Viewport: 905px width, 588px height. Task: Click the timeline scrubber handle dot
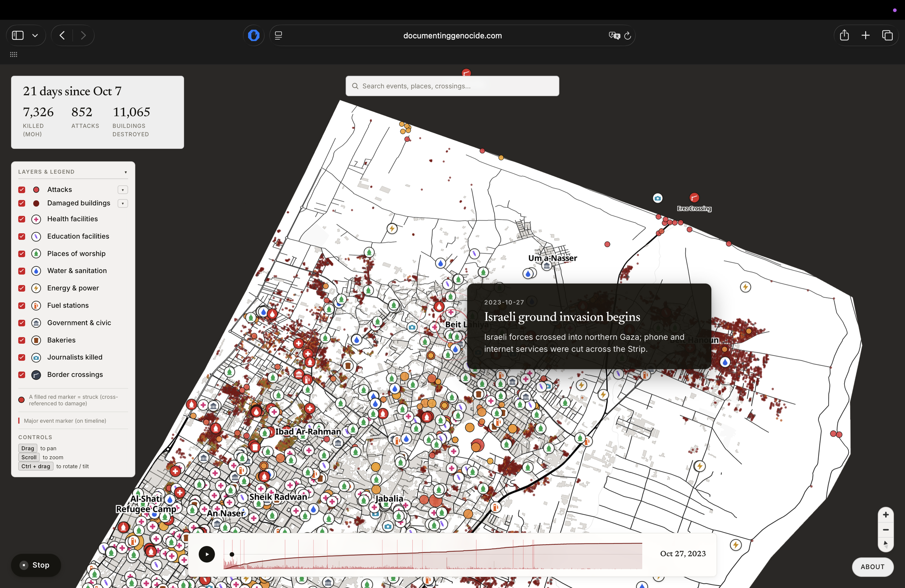click(232, 554)
